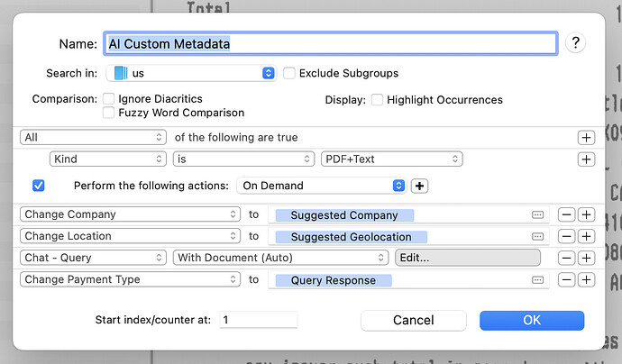Add a condition with the Kind row plus

pos(586,159)
